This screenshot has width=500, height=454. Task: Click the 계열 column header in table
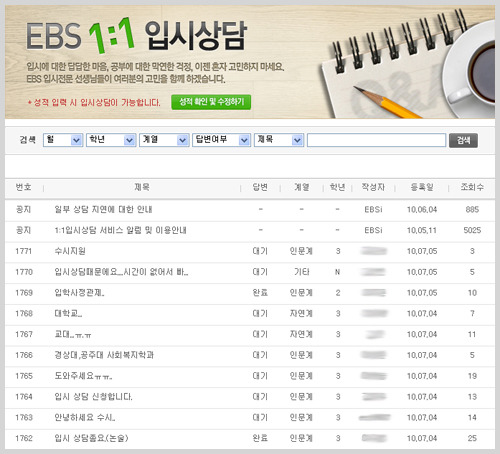click(302, 187)
